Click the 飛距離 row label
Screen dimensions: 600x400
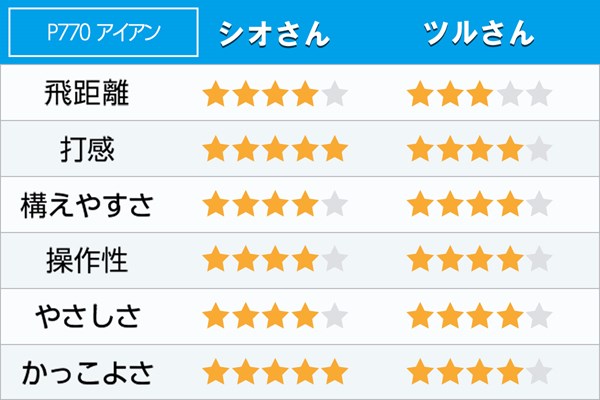tap(87, 93)
